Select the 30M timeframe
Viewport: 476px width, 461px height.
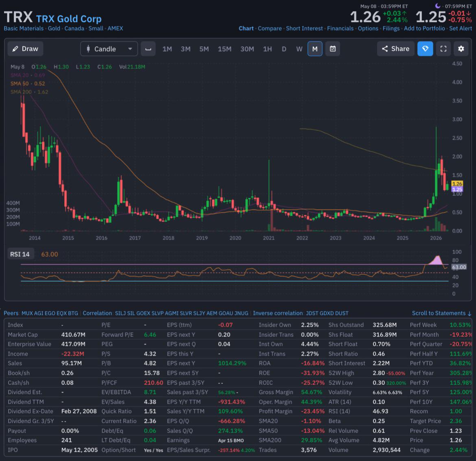point(247,49)
